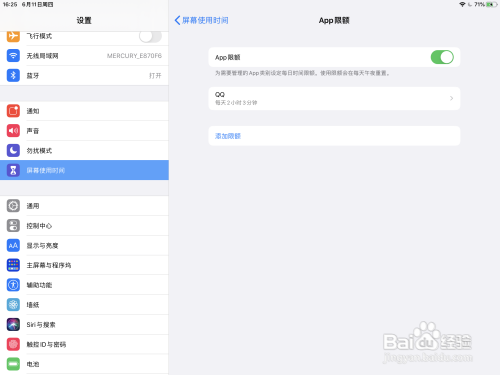Viewport: 500px width, 375px height.
Task: Tap the 每天2小时3分钟 limit text
Action: pos(236,103)
